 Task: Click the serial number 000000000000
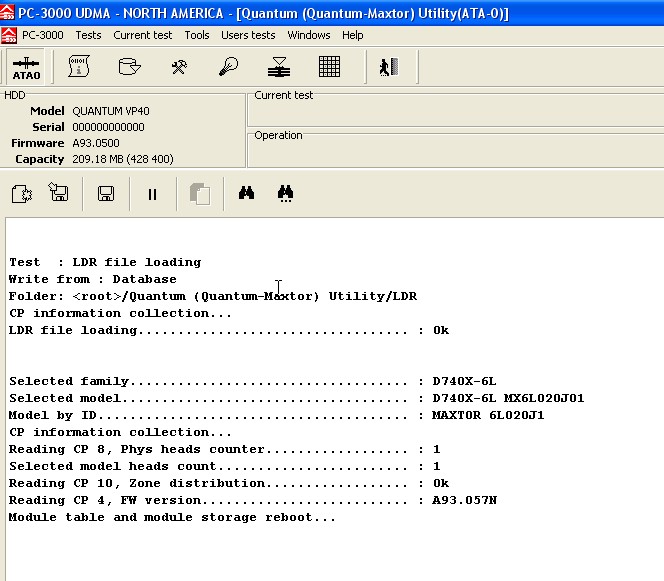108,127
